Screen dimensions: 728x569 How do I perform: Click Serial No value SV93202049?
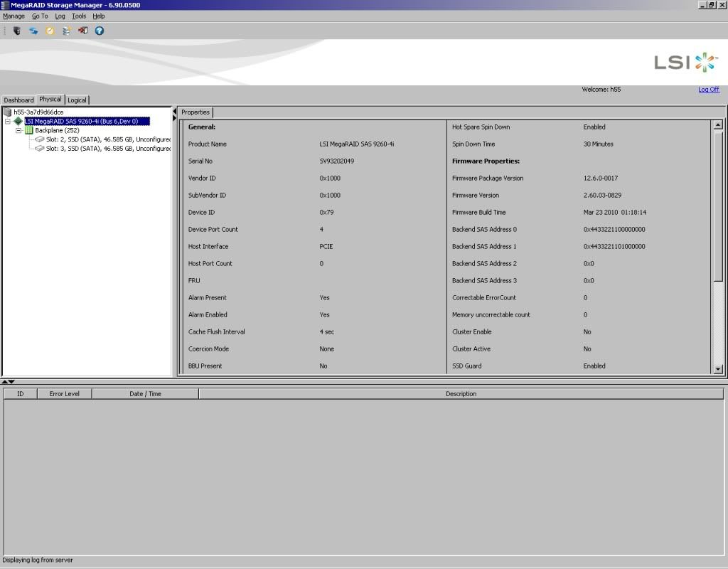tap(336, 161)
